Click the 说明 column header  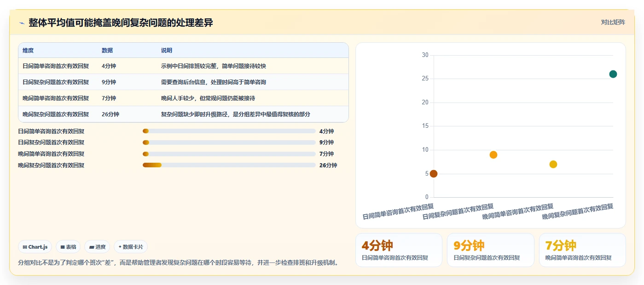click(x=167, y=51)
